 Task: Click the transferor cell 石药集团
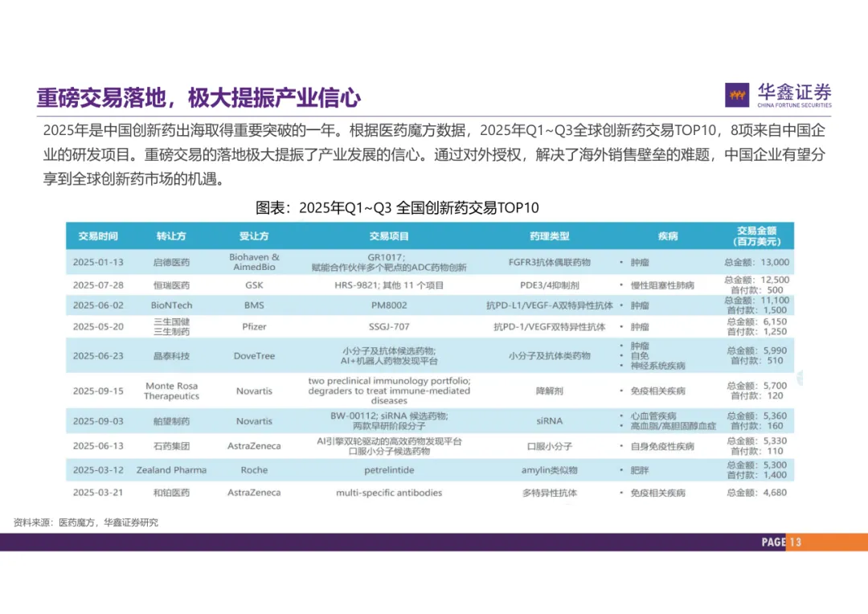pos(172,446)
